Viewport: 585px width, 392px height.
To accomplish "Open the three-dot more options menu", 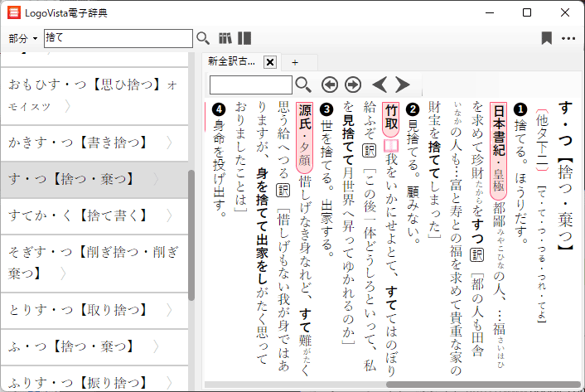I will point(568,38).
